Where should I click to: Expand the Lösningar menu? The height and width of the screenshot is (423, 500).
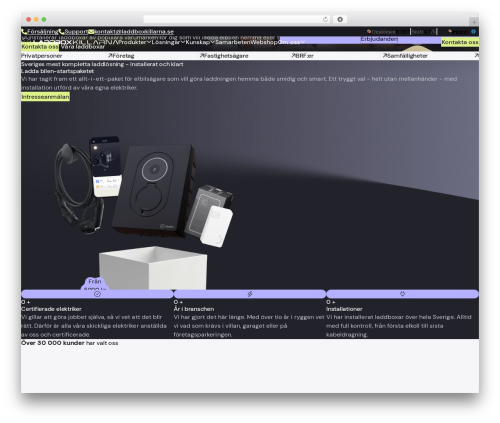(168, 42)
